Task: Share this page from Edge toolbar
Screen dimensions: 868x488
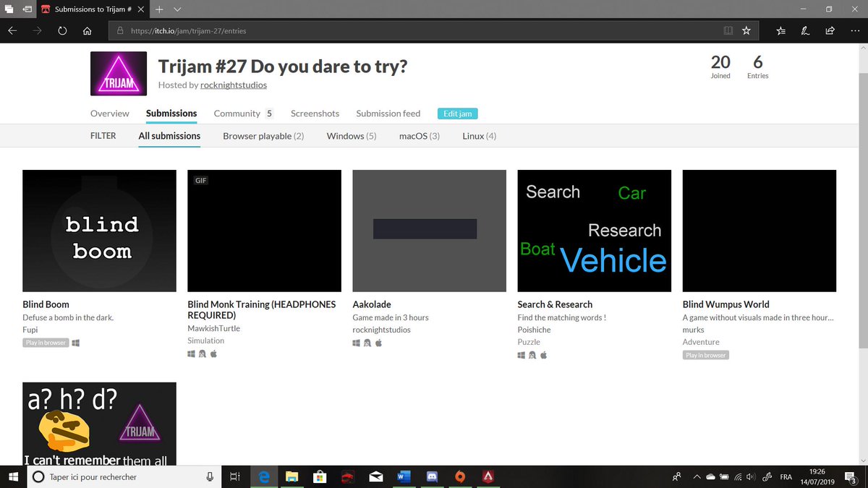Action: click(830, 31)
